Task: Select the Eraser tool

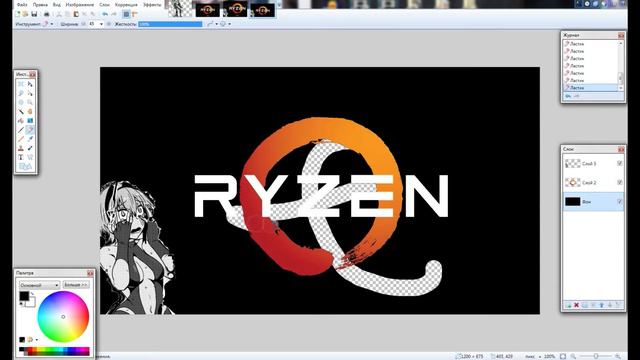Action: pos(30,130)
